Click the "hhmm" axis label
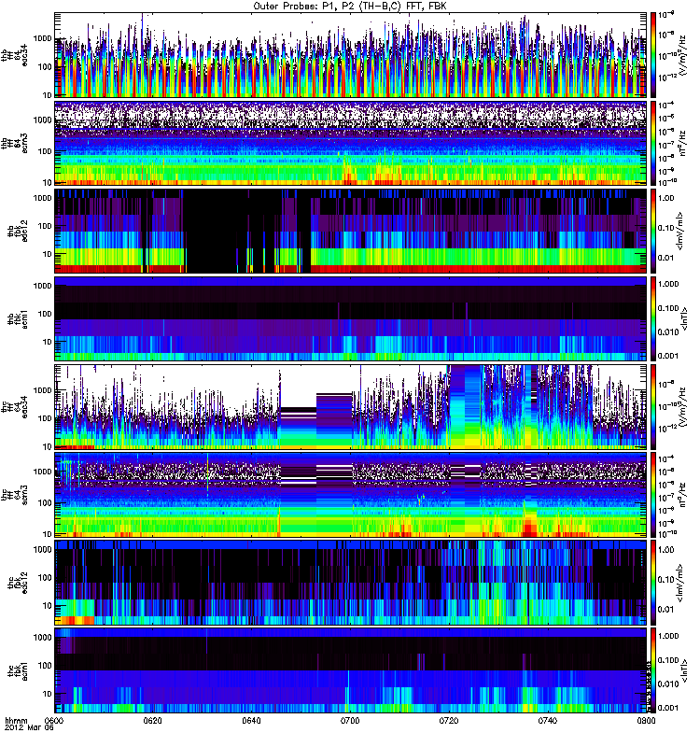 click(16, 721)
